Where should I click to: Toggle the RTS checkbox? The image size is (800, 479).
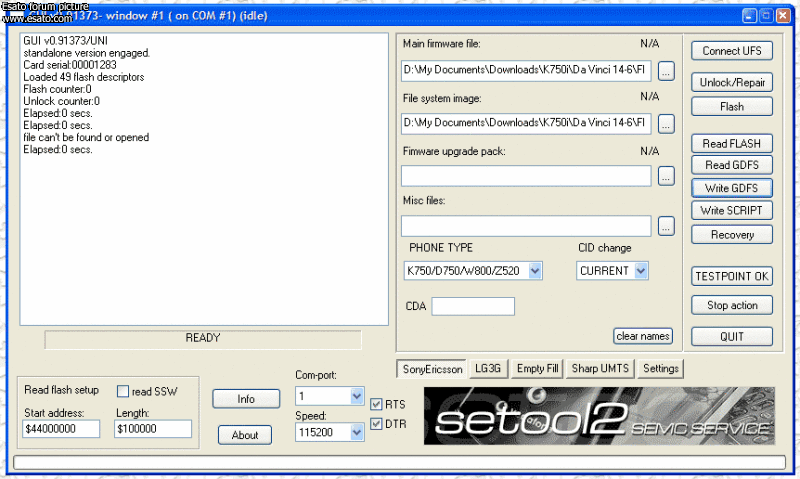(376, 405)
